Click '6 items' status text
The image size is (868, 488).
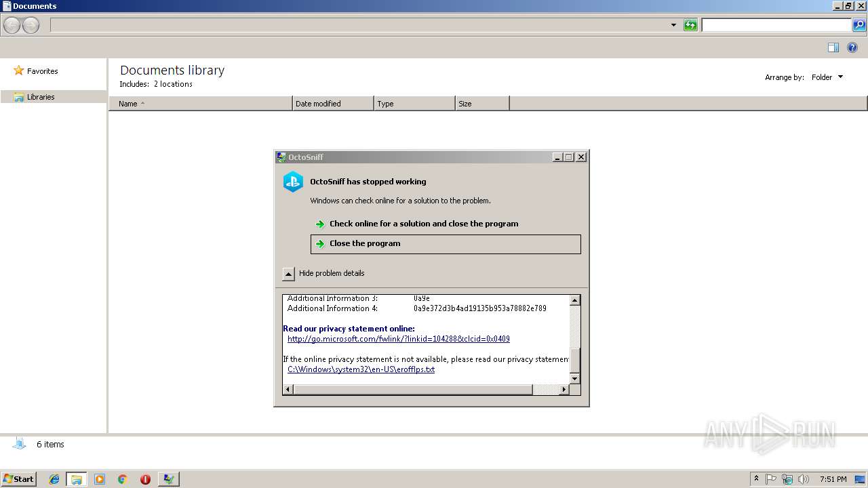click(50, 445)
